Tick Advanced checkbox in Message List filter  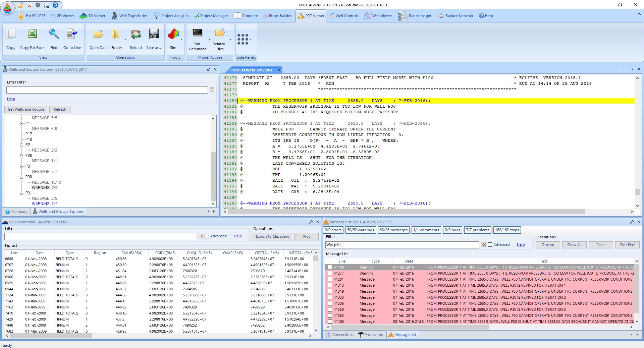[x=490, y=244]
